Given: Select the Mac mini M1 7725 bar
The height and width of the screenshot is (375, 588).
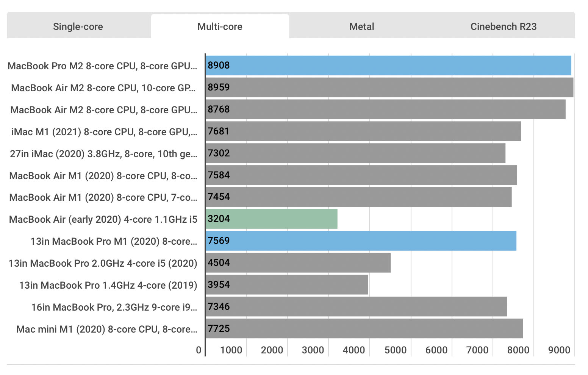Looking at the screenshot, I should coord(364,329).
